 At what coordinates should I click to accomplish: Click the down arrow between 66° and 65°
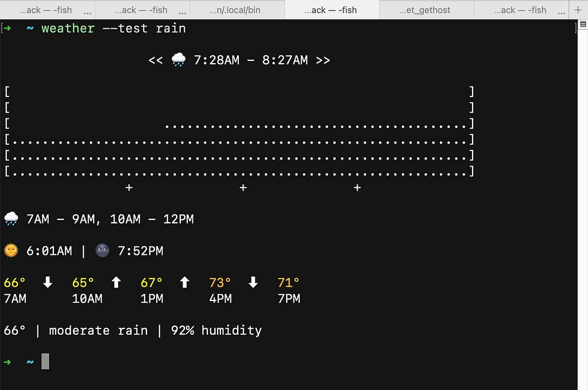pyautogui.click(x=48, y=283)
